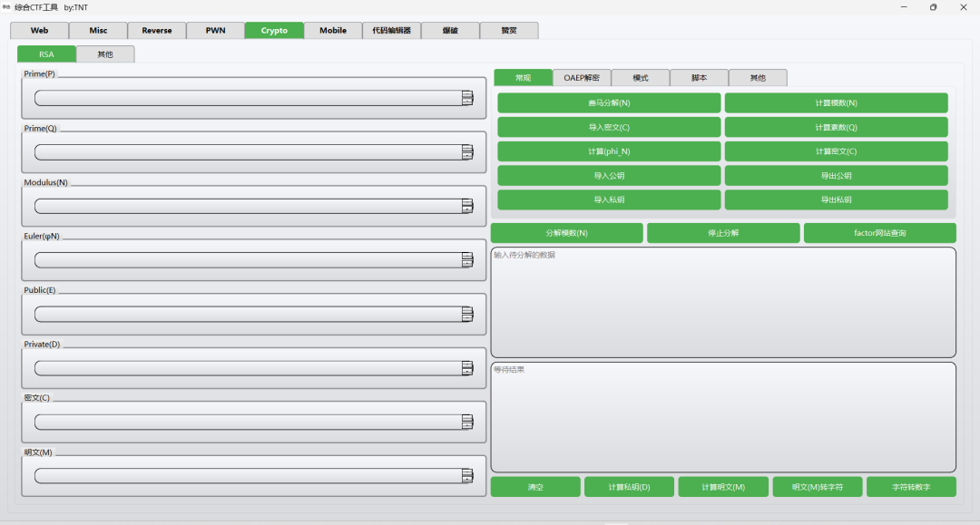Screen dimensions: 980x525
Task: Switch to 其他 sub-tab beside RSA
Action: 105,54
